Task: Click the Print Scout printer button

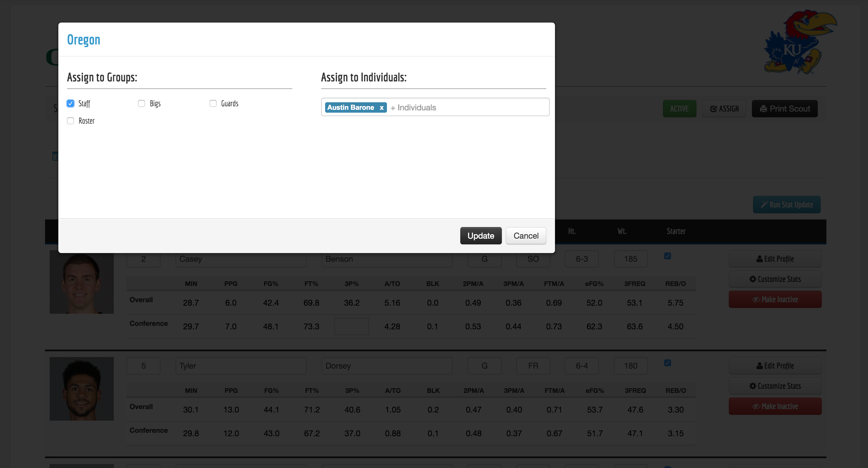Action: coord(785,109)
